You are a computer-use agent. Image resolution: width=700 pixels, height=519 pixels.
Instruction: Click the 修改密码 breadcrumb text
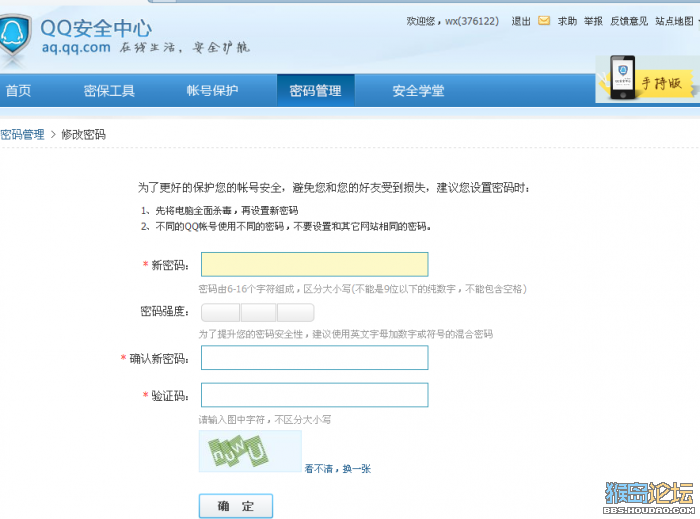(x=83, y=134)
